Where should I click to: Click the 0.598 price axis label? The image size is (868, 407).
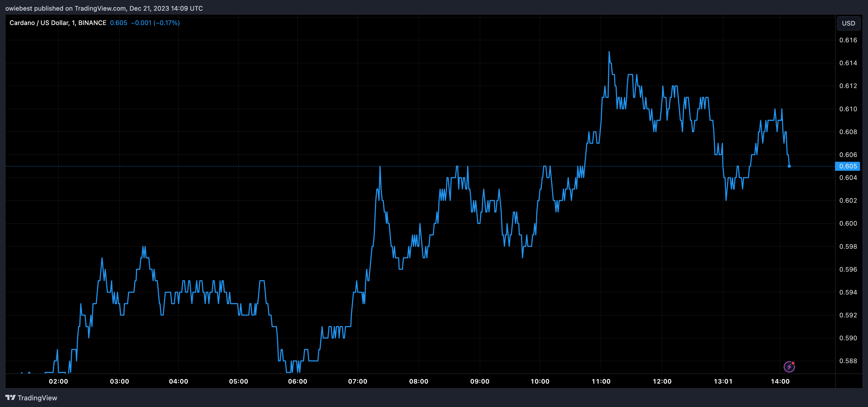coord(848,247)
